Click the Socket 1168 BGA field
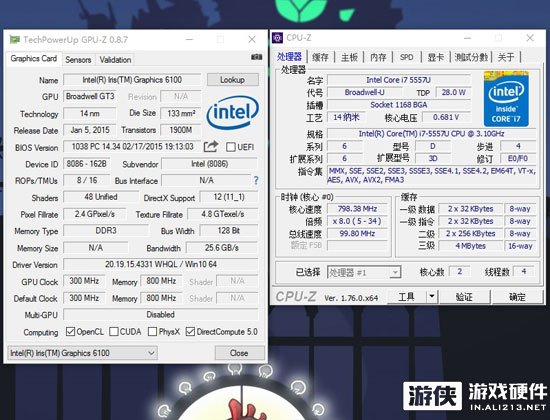This screenshot has width=550, height=420. 398,105
